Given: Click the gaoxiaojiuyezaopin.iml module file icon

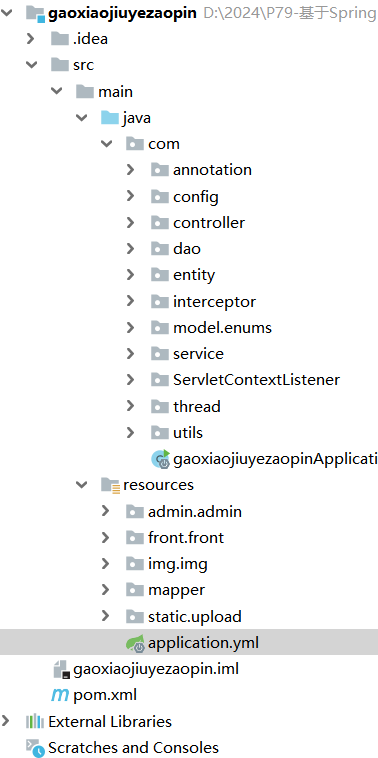Looking at the screenshot, I should click(61, 670).
